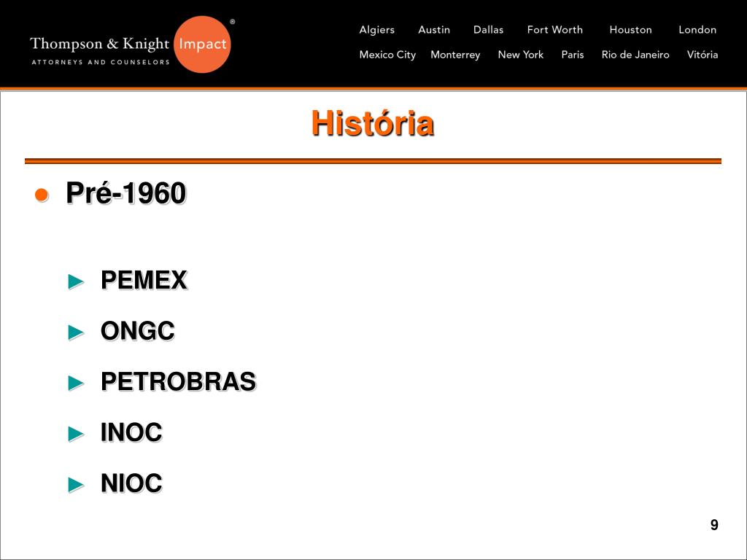Click the PETROBRAS list item

179,382
